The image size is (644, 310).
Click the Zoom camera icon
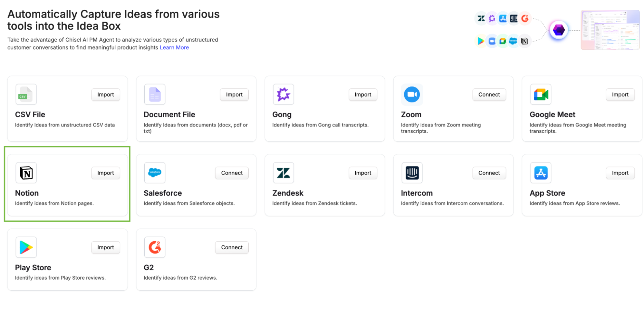pos(412,95)
